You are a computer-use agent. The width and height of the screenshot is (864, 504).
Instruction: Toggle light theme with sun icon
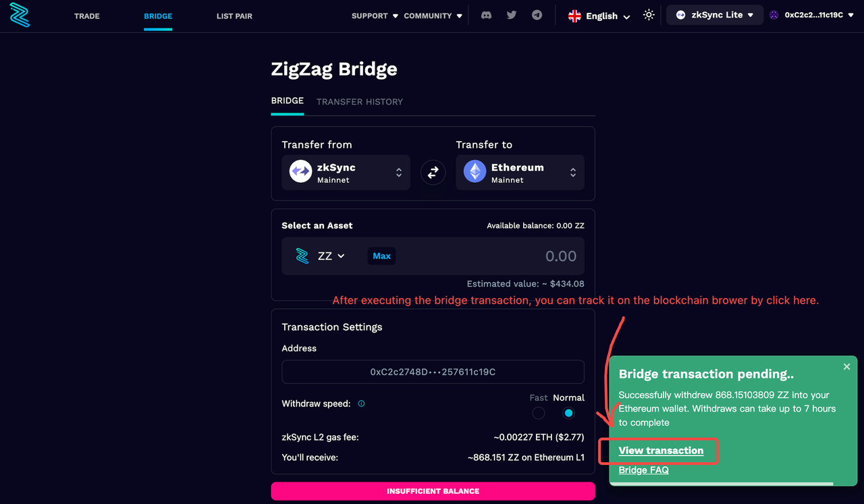tap(649, 15)
